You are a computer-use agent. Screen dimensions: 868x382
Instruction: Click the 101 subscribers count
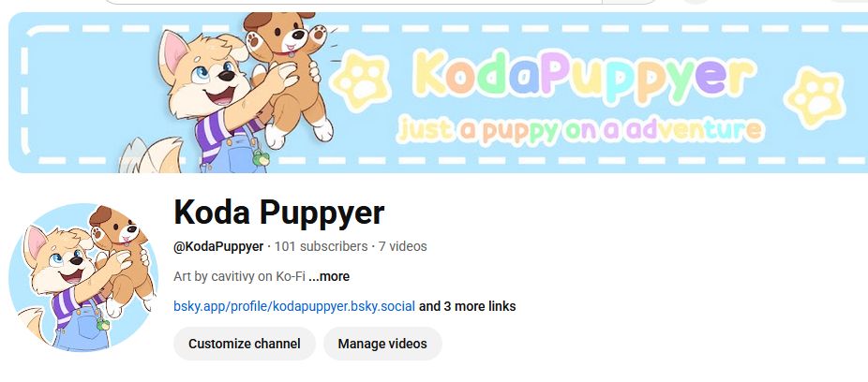(x=321, y=246)
